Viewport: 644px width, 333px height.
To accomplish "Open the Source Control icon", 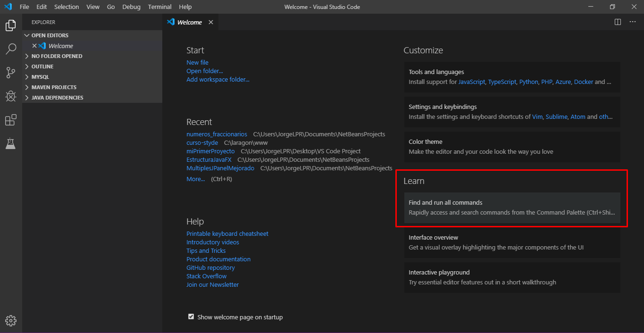I will 10,73.
